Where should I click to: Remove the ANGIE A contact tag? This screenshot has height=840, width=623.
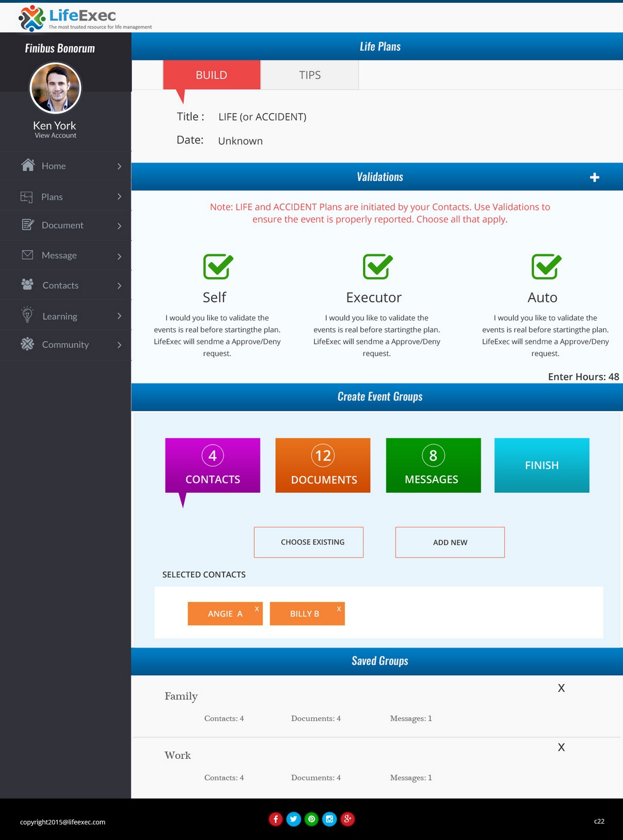click(x=257, y=609)
